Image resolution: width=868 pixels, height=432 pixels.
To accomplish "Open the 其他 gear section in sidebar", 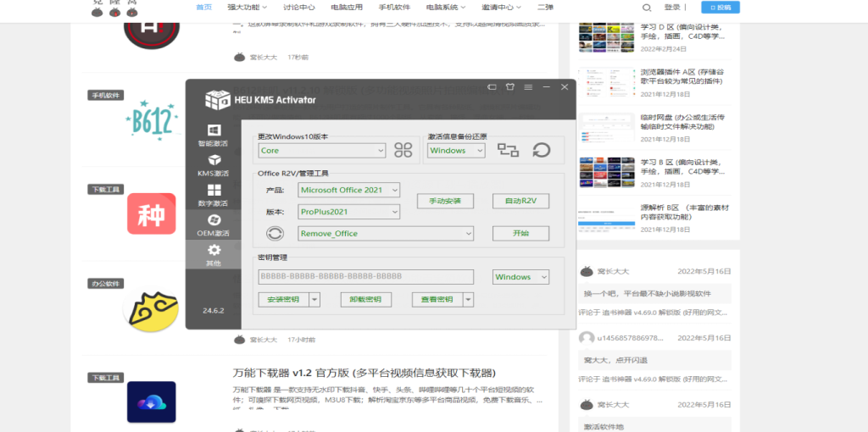I will click(x=213, y=254).
